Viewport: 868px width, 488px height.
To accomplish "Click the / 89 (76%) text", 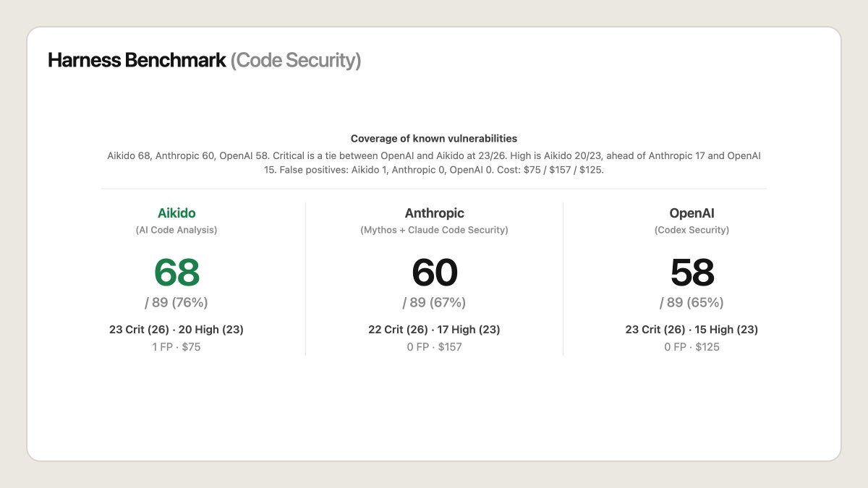I will click(x=176, y=302).
